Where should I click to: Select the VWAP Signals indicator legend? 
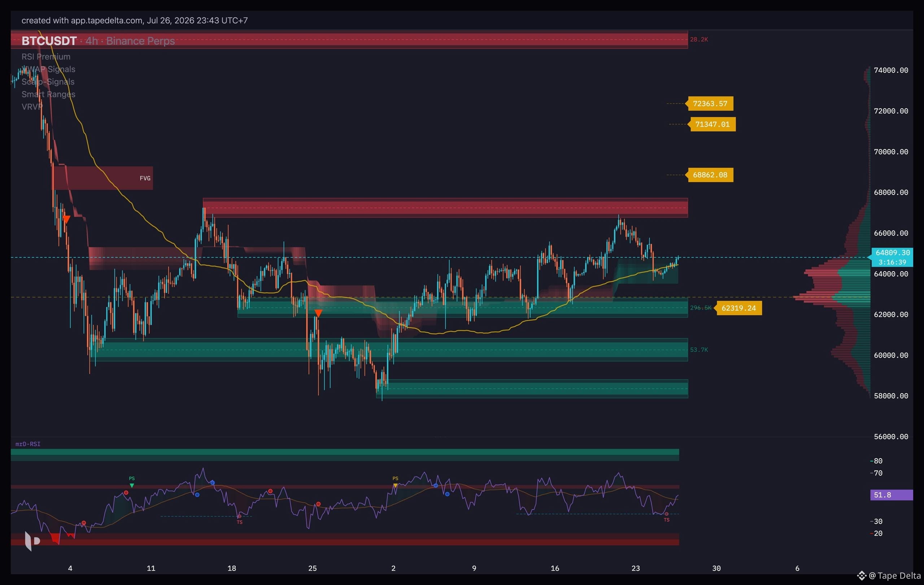pos(48,69)
